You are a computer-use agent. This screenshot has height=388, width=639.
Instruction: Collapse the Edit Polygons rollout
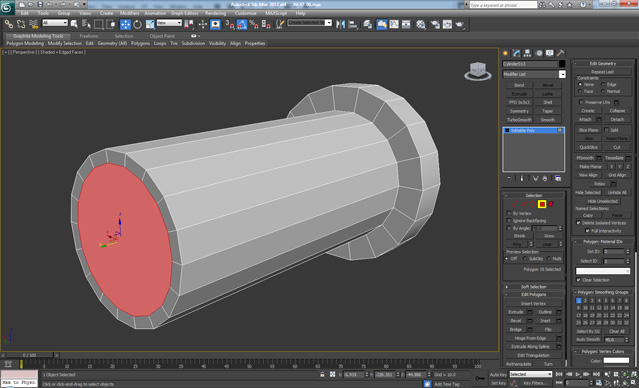(533, 295)
